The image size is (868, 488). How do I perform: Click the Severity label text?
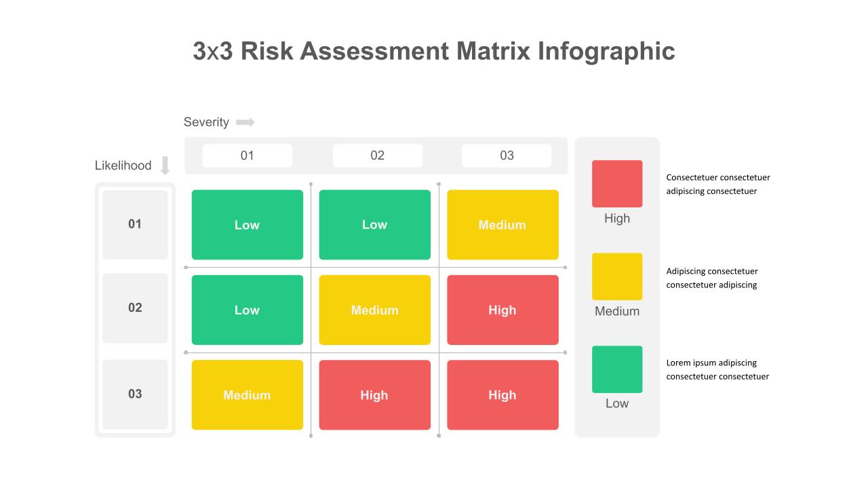click(x=206, y=122)
